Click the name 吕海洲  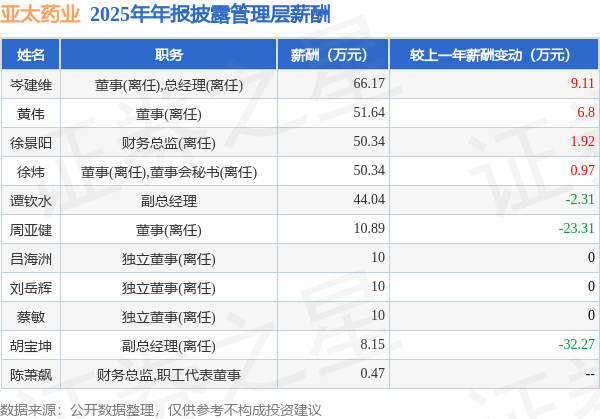[31, 259]
